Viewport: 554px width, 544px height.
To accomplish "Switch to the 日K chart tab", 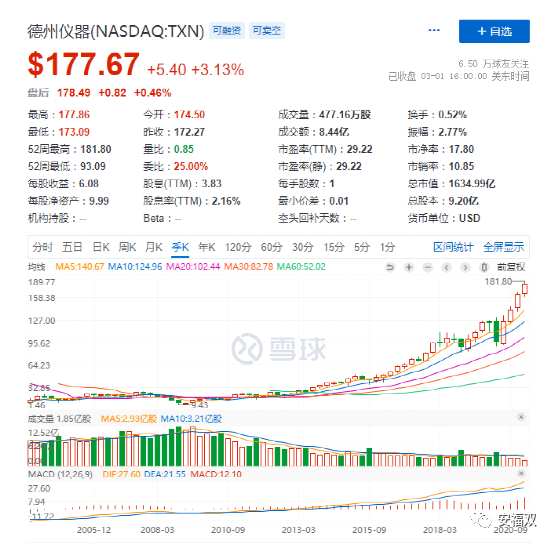I will point(101,247).
